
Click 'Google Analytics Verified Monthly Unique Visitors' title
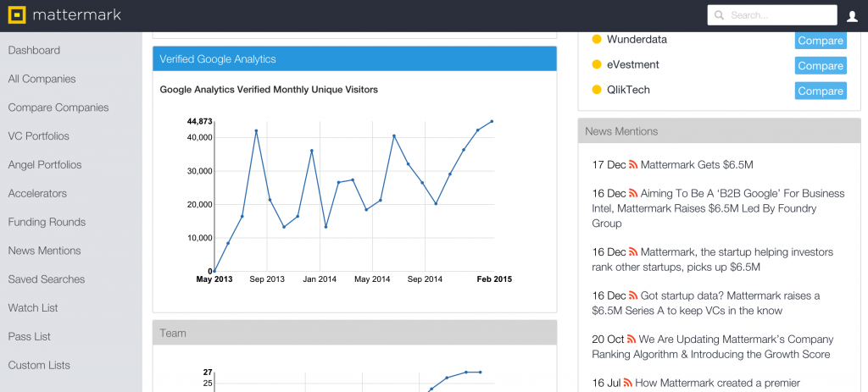(269, 89)
